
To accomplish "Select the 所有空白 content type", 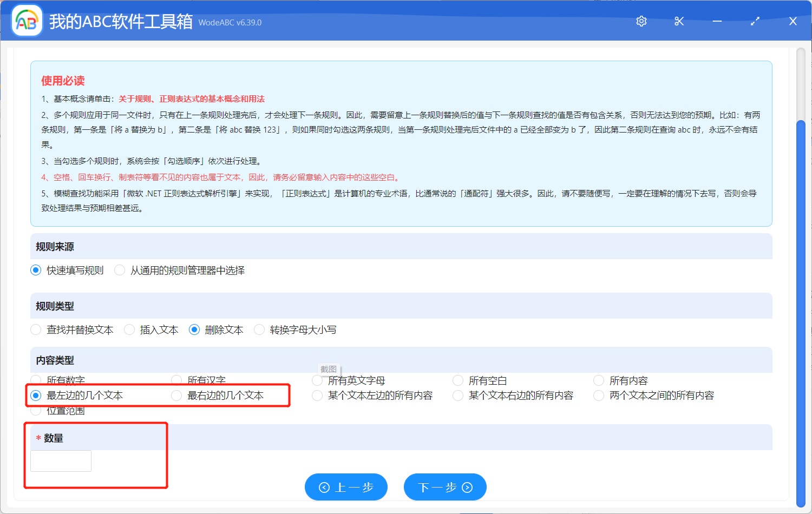I will [458, 380].
